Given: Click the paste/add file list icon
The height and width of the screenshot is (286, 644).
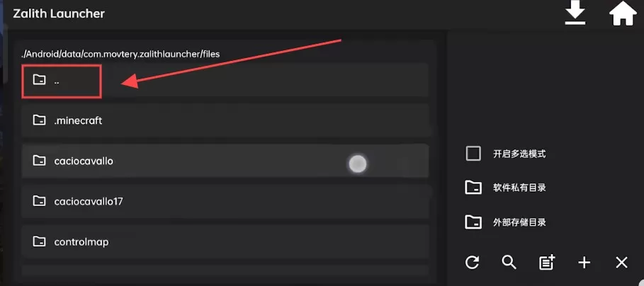Looking at the screenshot, I should click(x=547, y=262).
